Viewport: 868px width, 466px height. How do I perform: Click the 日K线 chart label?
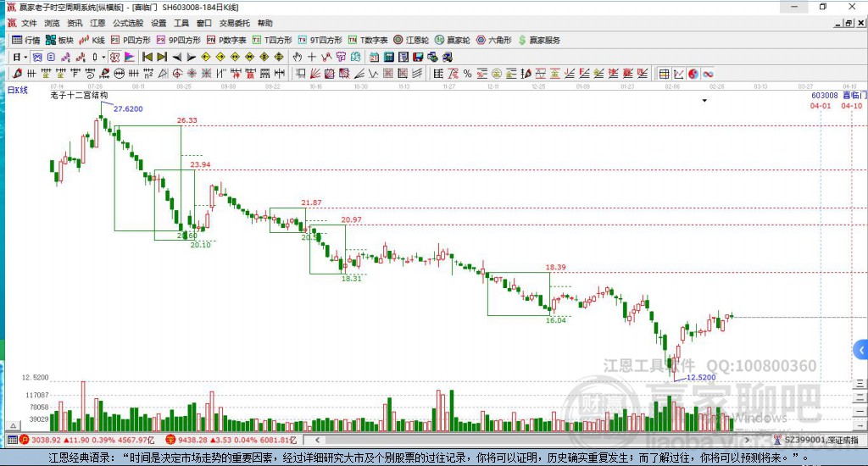pos(18,90)
